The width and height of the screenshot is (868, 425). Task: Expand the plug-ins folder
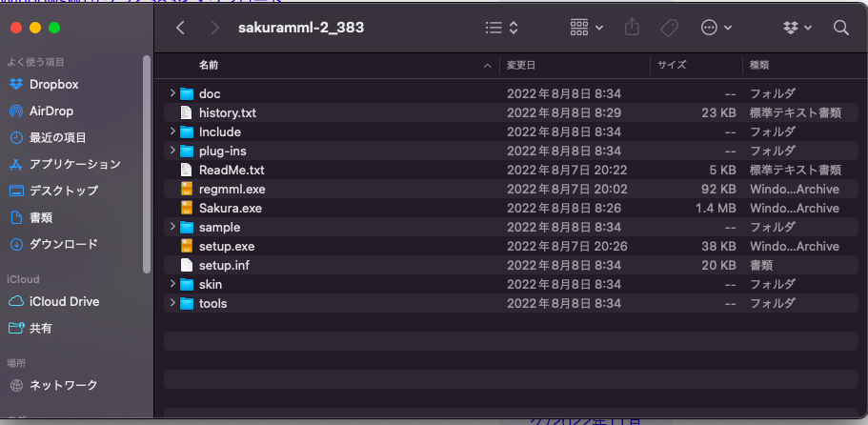click(x=172, y=150)
